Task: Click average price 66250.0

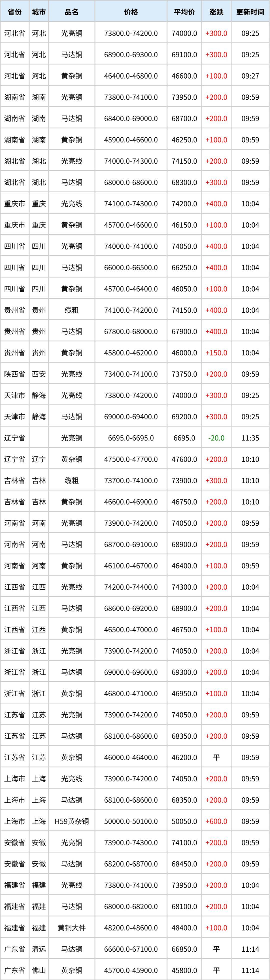Action: (184, 268)
